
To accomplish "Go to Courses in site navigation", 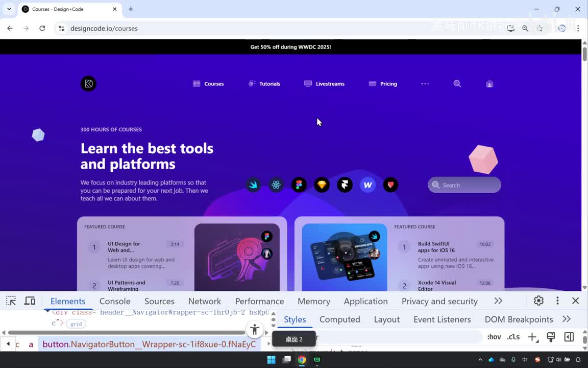I will 208,83.
